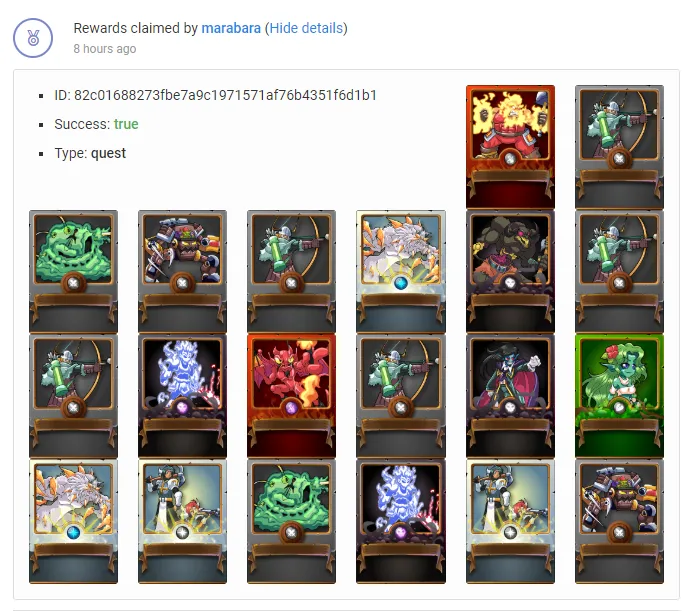
Task: Select white dragon card with blue gem, second row
Action: 401,272
